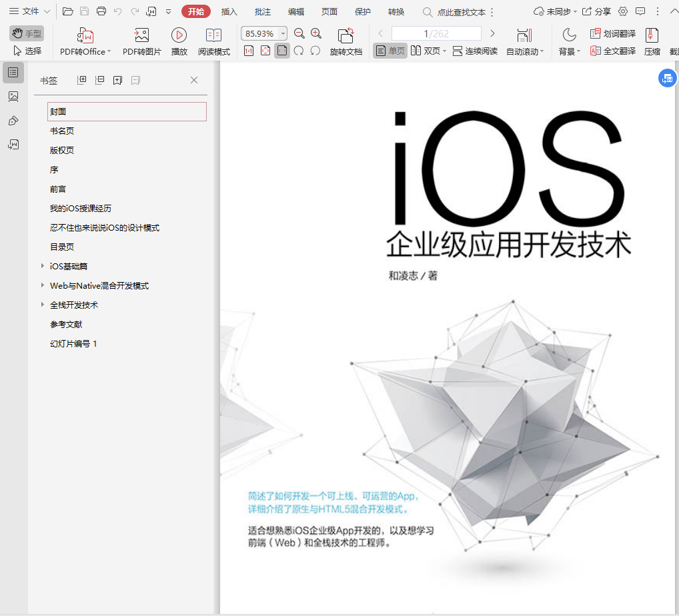The image size is (679, 616).
Task: Toggle 连续阅读 continuous reading
Action: point(475,51)
